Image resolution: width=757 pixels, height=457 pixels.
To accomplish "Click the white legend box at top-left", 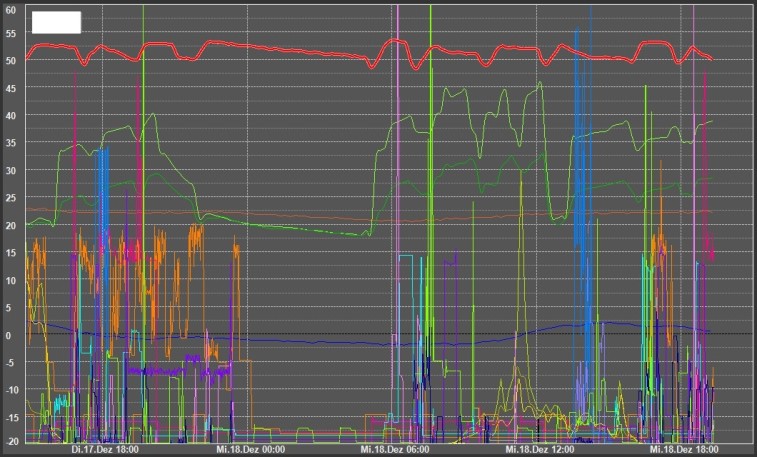I will click(x=56, y=22).
